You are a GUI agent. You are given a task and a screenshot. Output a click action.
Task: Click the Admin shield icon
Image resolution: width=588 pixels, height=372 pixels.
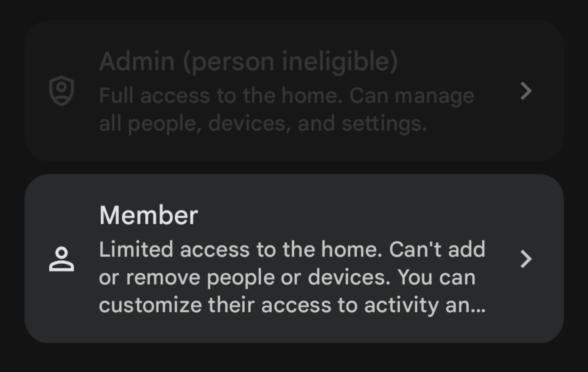61,91
